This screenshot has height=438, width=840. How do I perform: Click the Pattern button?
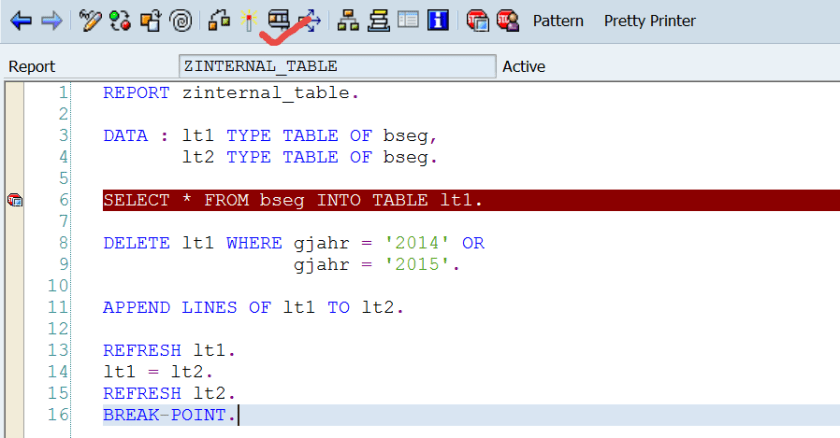pos(558,21)
